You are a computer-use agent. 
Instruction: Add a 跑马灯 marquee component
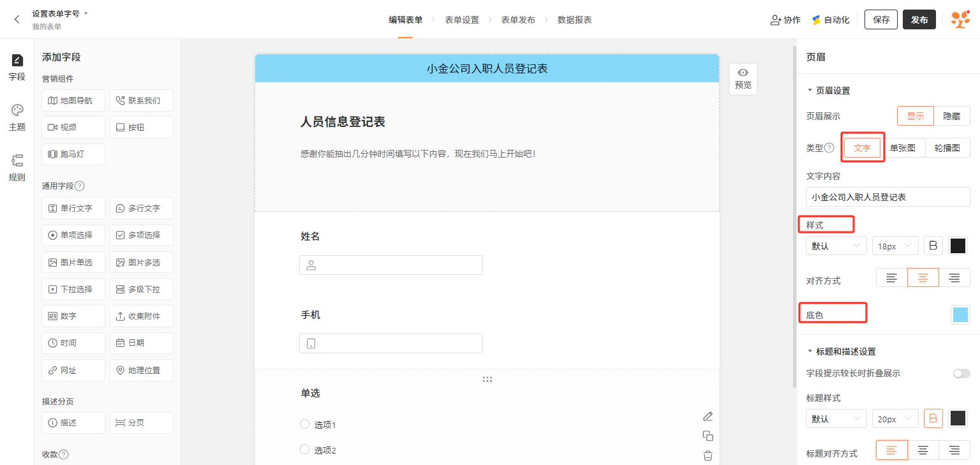[73, 154]
